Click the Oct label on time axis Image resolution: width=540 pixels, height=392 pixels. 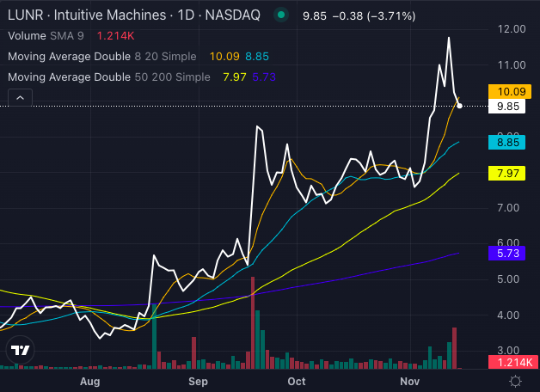[297, 381]
